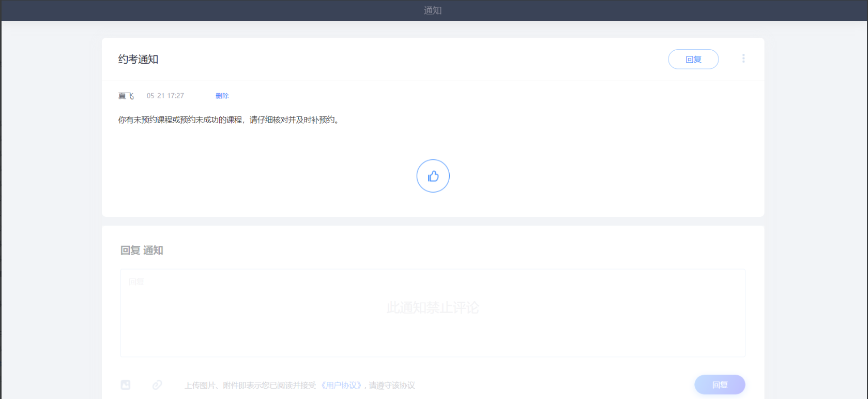Click the upload image icon below the reply box

[126, 385]
